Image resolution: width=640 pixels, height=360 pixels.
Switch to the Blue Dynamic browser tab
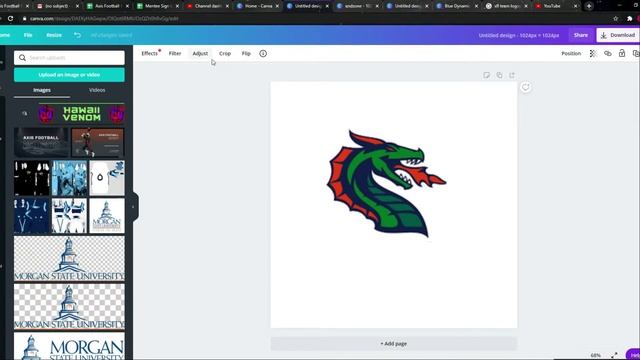tap(457, 6)
